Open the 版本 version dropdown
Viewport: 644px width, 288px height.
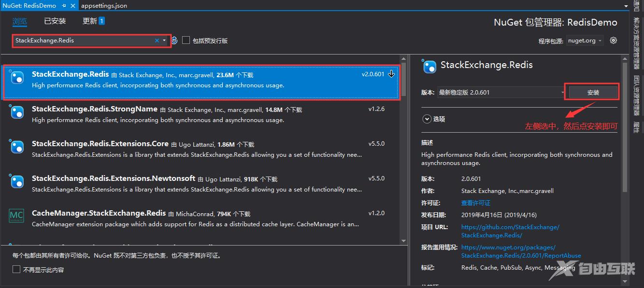(501, 92)
